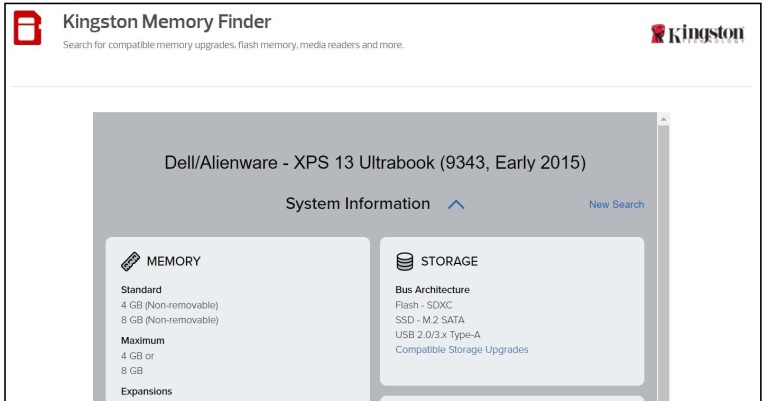Click the Kingston logo in header

[697, 34]
